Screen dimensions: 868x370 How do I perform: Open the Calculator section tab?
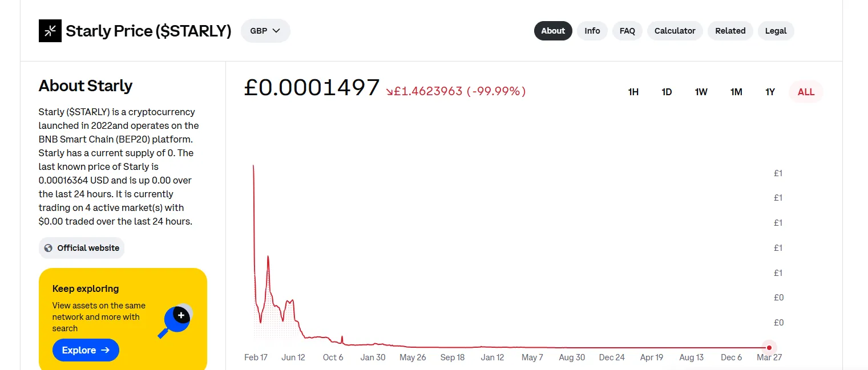[x=675, y=31]
